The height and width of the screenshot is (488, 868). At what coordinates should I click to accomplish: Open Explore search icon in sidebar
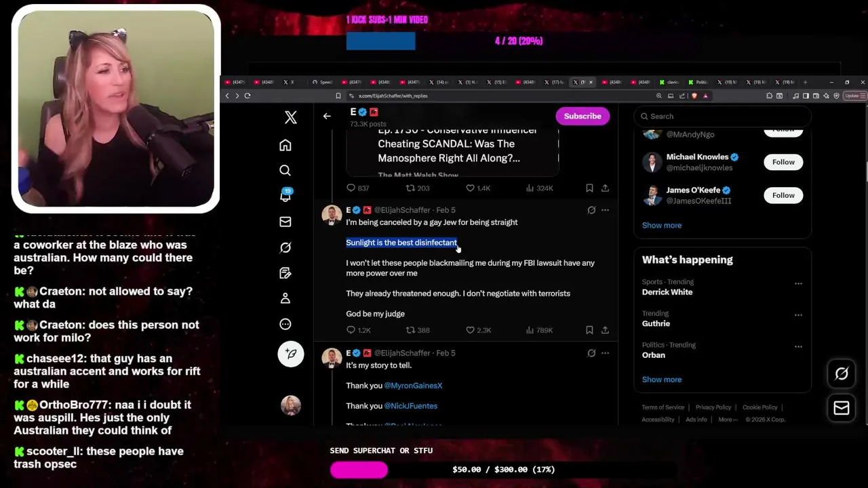(x=285, y=171)
